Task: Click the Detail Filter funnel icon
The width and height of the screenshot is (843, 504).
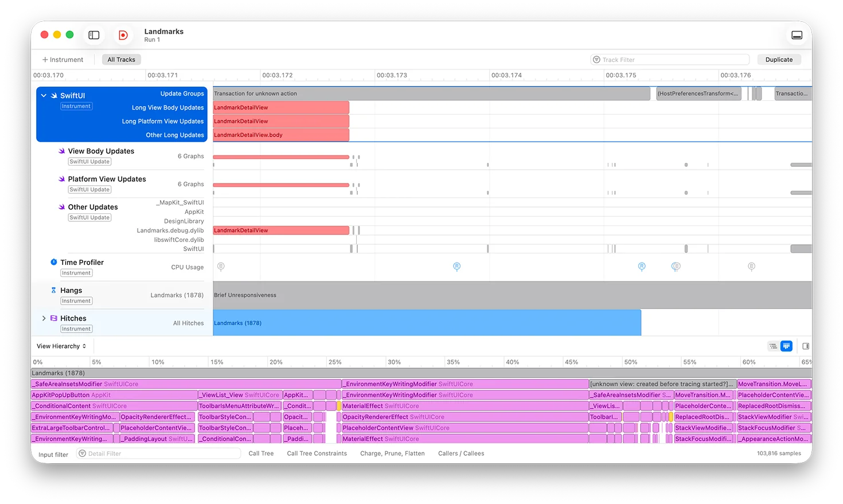Action: pyautogui.click(x=83, y=454)
